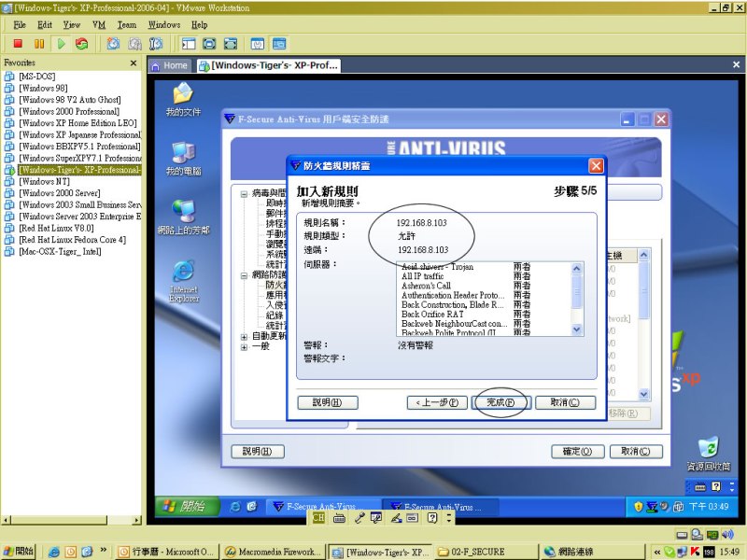The width and height of the screenshot is (747, 560).
Task: Collapse the 病毒與間 tree node
Action: pos(244,194)
